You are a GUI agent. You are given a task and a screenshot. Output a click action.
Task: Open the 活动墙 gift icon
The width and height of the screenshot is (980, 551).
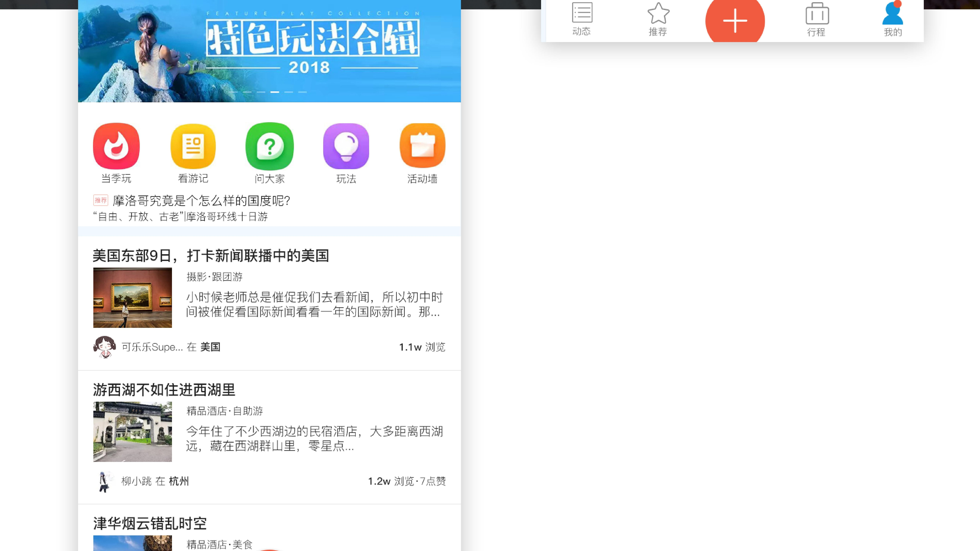(x=423, y=146)
